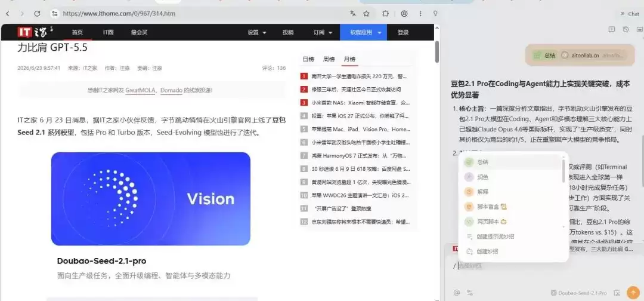The height and width of the screenshot is (301, 644).
Task: Open the translate page icon in address bar
Action: click(x=353, y=14)
